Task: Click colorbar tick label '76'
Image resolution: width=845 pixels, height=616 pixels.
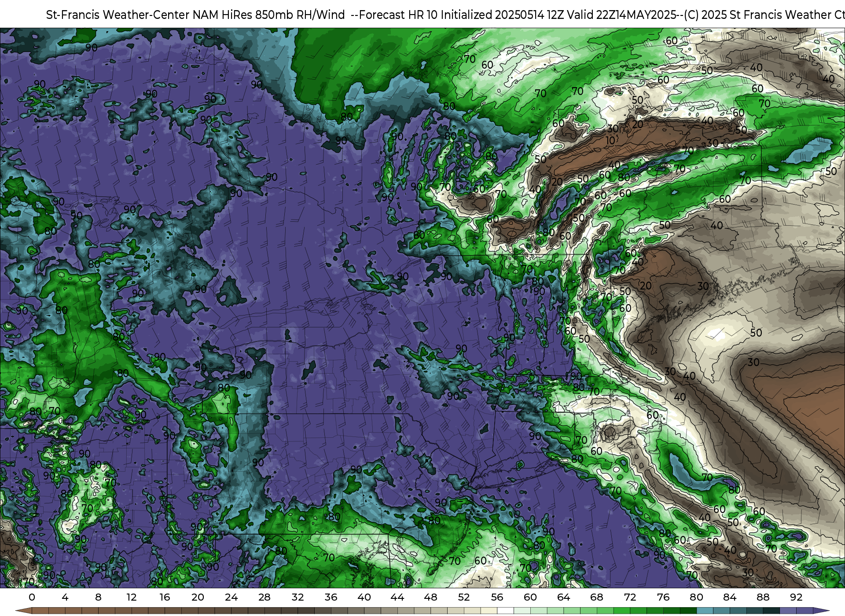Action: (x=663, y=597)
